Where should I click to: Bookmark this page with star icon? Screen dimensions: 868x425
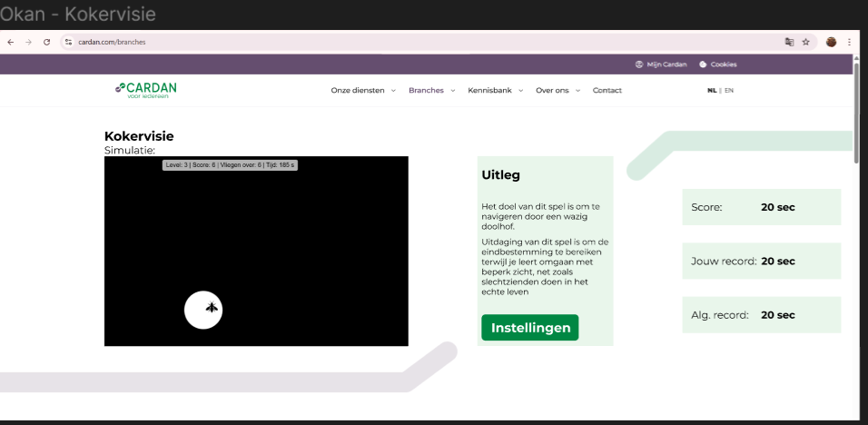pos(805,42)
